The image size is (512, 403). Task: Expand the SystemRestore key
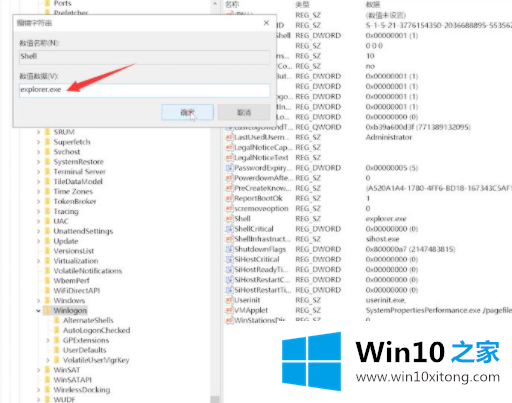[x=38, y=162]
